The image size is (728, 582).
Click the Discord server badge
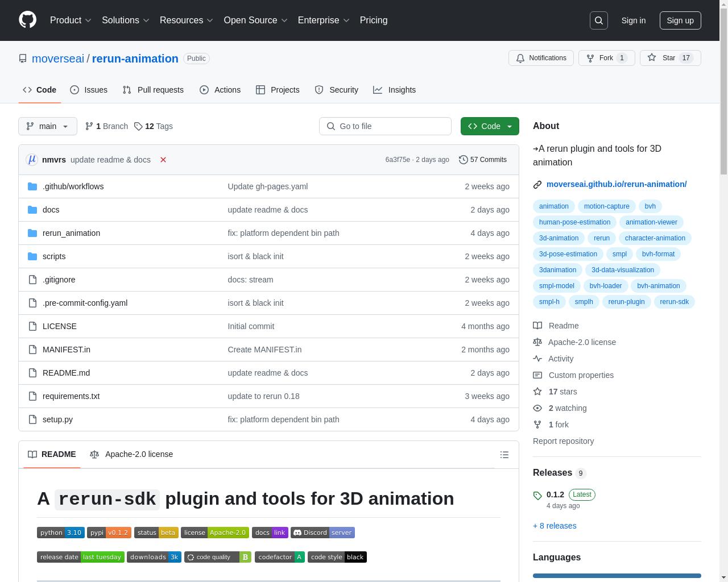click(x=322, y=533)
